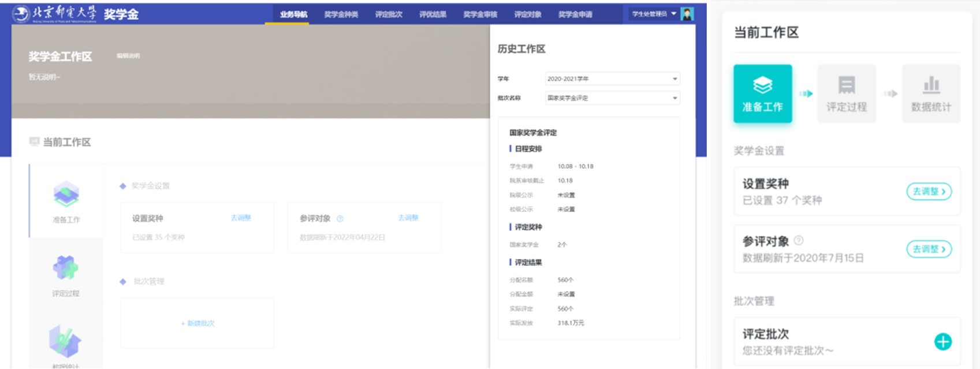This screenshot has width=980, height=369.
Task: Click the help question mark beside 参评对象 in the left panel
Action: pos(340,219)
